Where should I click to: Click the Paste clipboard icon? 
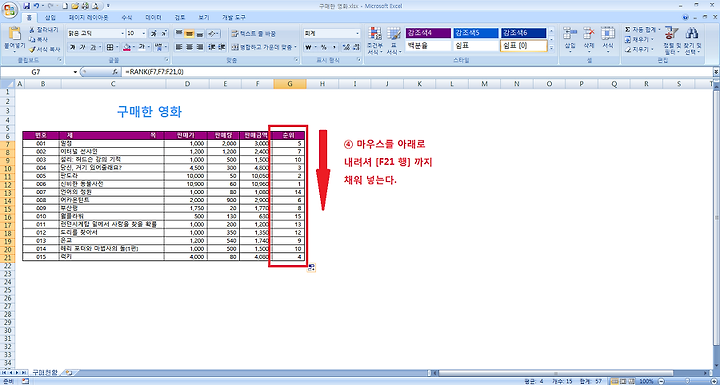pyautogui.click(x=15, y=34)
